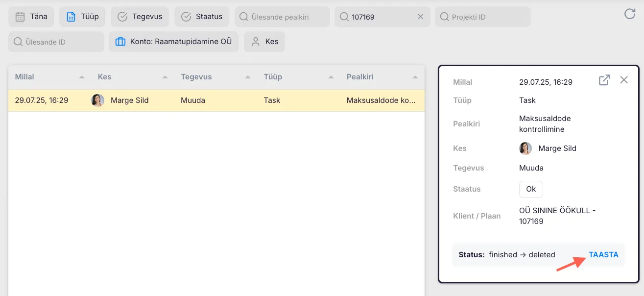Click the refresh icon at top right
Viewport: 644px width, 296px height.
(629, 14)
